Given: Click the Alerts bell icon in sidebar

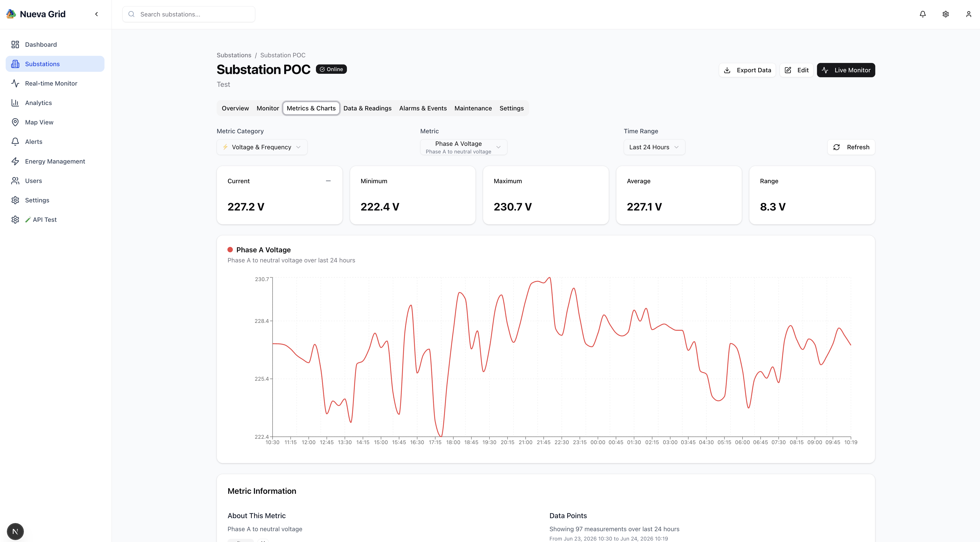Looking at the screenshot, I should click(x=15, y=142).
